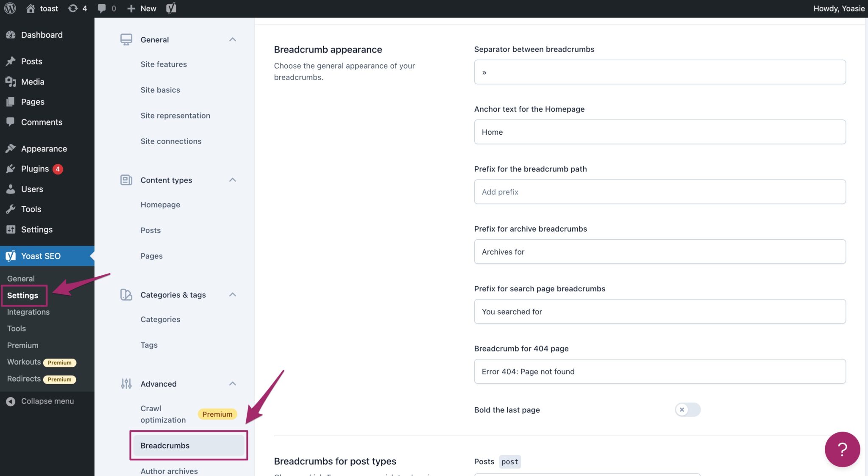Open the Breadcrumbs settings page
The image size is (868, 476).
[165, 446]
